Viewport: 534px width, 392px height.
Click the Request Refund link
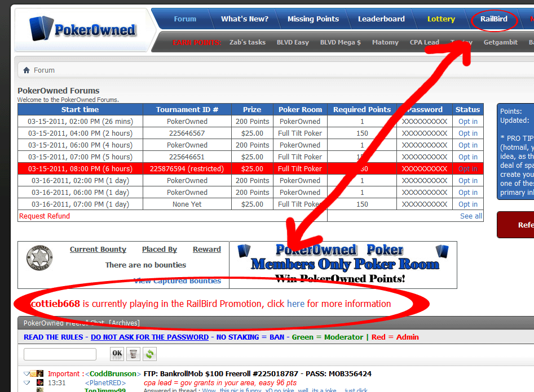45,216
